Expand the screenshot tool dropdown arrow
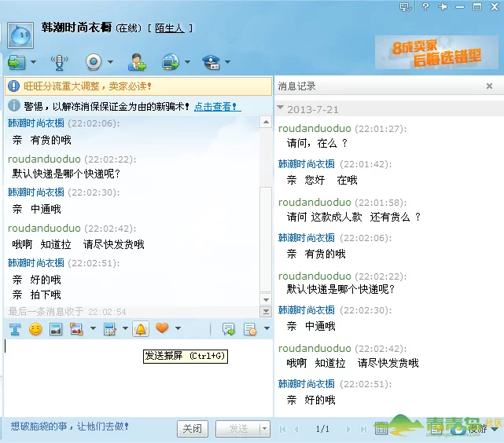Screen dimensions: 504x443 tap(94, 329)
